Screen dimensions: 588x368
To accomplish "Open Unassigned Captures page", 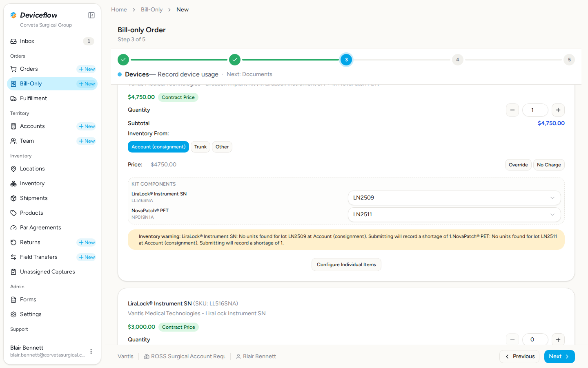I will [52, 272].
